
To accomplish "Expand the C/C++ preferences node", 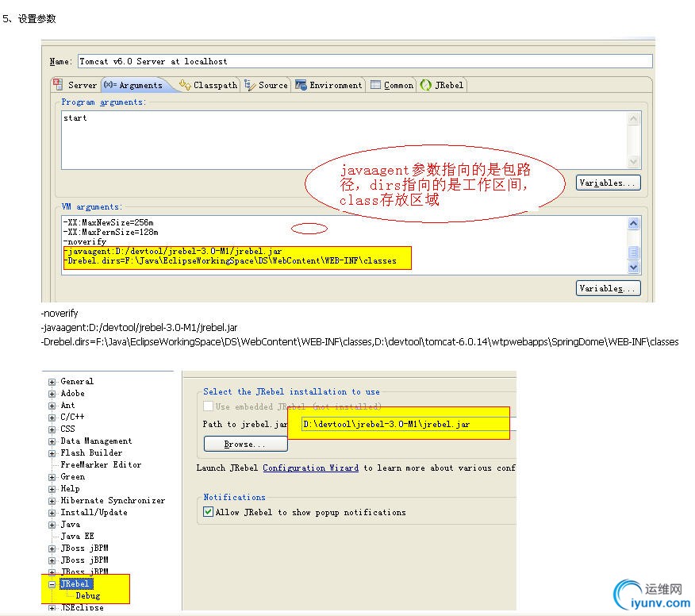I will tap(52, 418).
